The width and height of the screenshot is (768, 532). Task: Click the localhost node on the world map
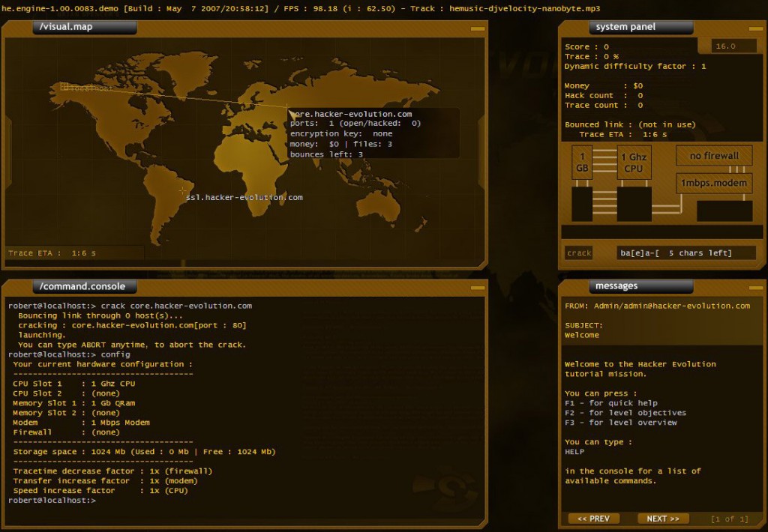click(64, 88)
